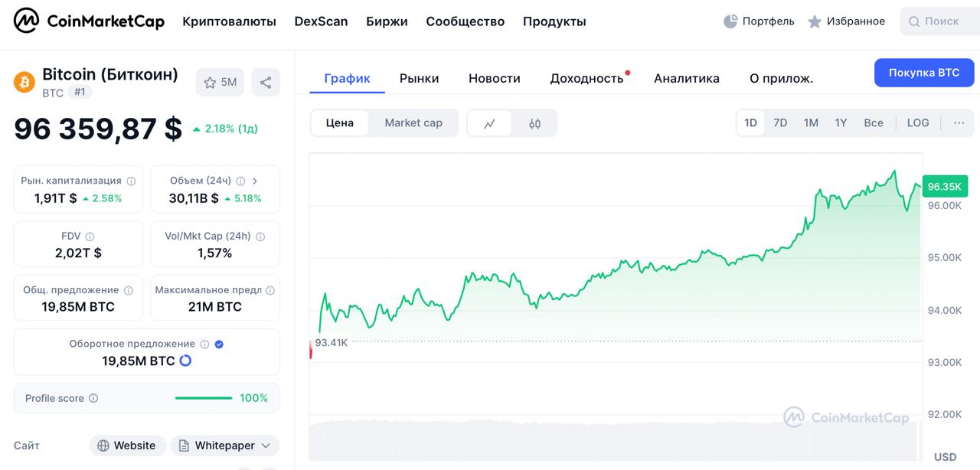
Task: Switch chart to Цена (price) mode
Action: (340, 123)
